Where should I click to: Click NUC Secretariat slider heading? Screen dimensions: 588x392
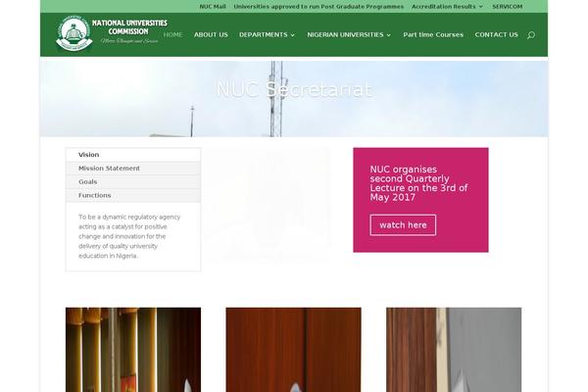(294, 89)
